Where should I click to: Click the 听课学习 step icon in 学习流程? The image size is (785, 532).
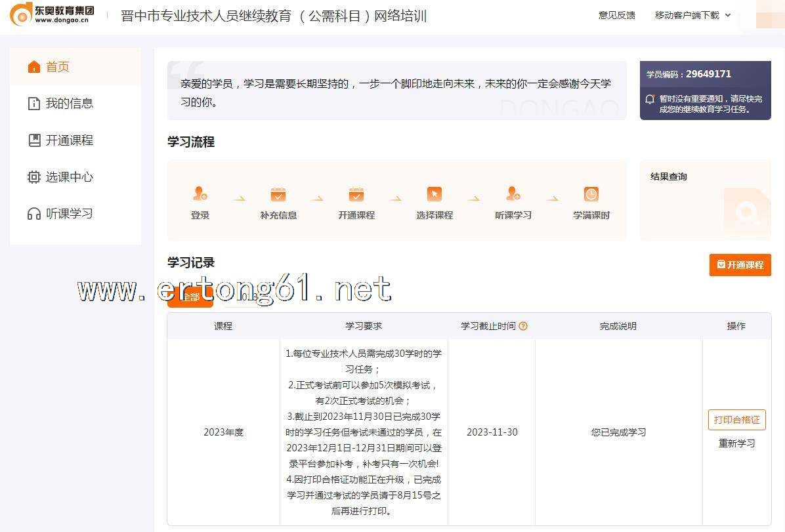coord(513,194)
